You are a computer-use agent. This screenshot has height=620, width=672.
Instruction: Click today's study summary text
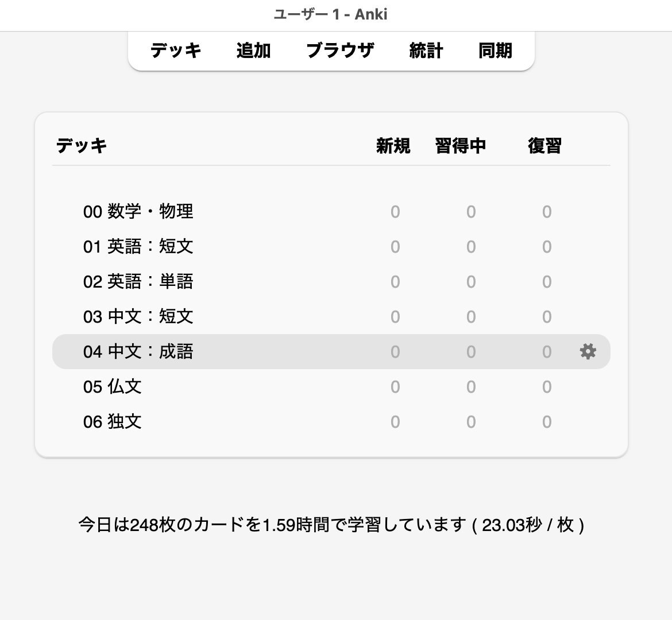tap(331, 525)
